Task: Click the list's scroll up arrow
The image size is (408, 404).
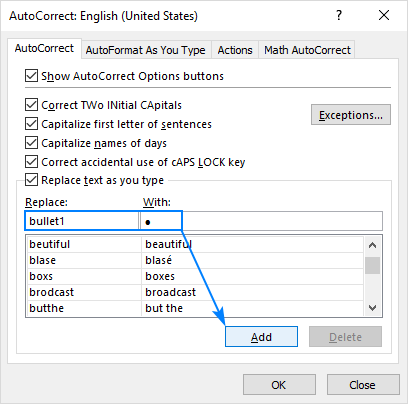Action: [372, 246]
